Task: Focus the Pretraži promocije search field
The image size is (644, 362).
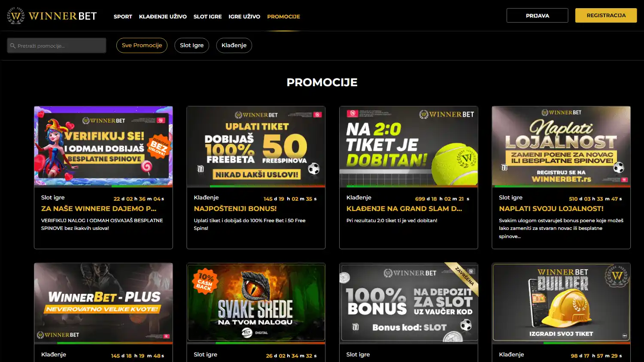Action: [x=56, y=45]
